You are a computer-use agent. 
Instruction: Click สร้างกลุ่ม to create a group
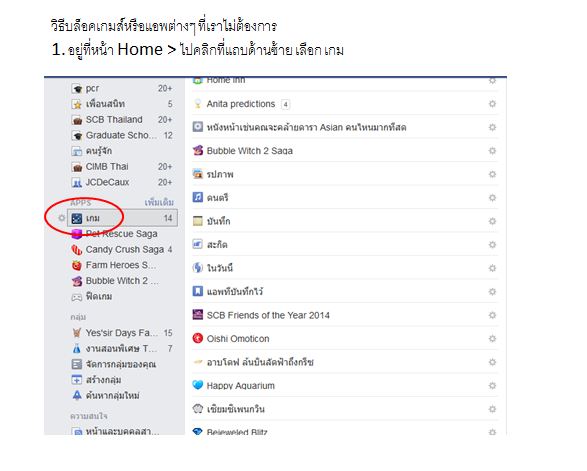[x=103, y=380]
